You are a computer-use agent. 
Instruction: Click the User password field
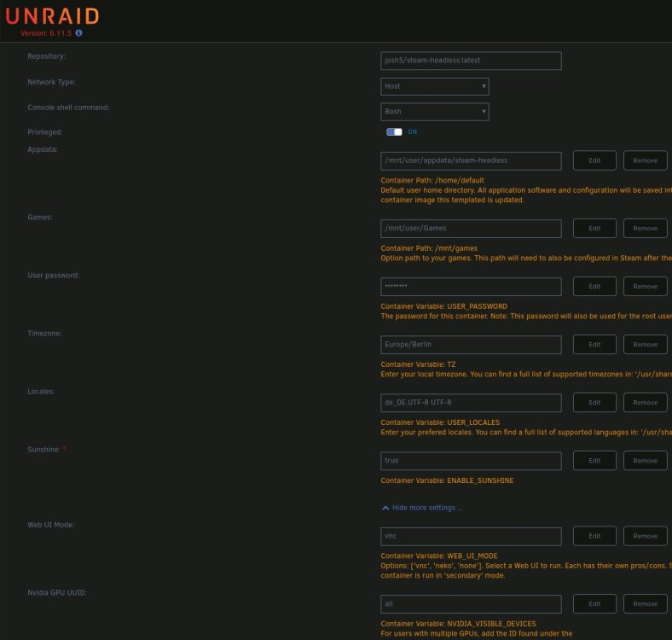(471, 287)
